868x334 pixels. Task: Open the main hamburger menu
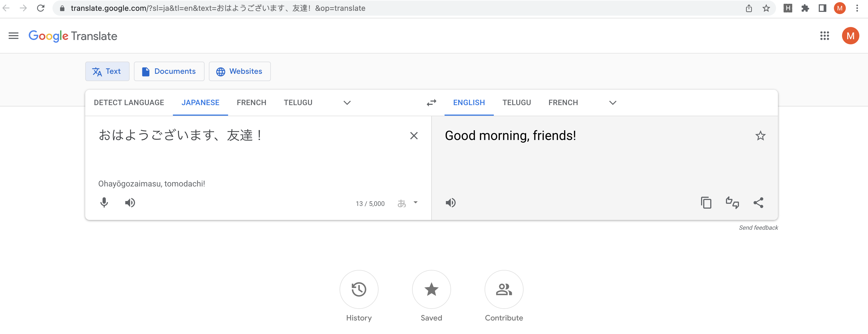[x=14, y=36]
